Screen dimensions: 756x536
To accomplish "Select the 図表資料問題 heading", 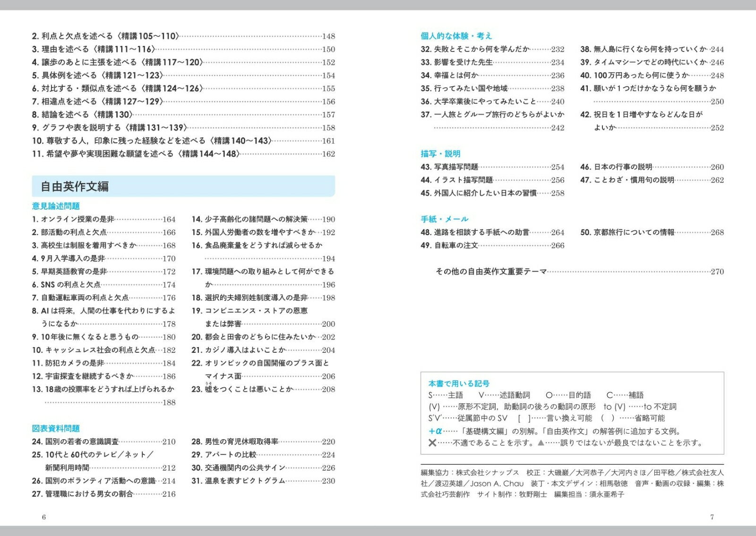I will tap(56, 428).
